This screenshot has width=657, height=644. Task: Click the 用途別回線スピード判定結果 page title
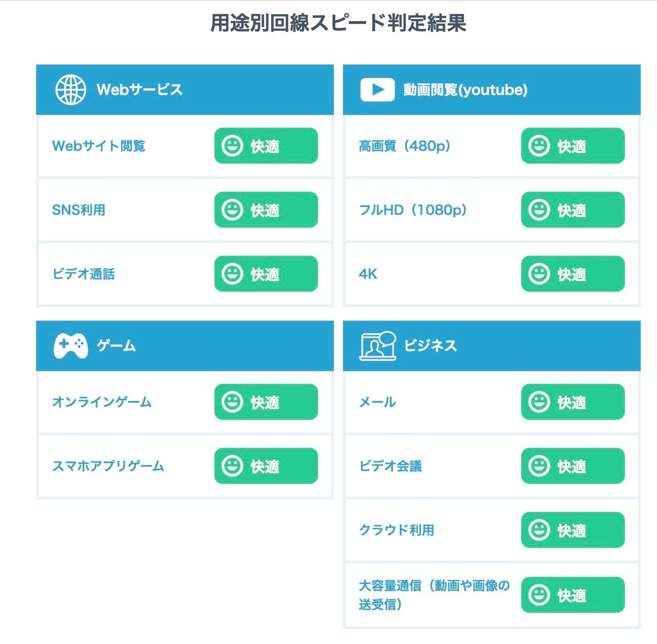click(x=339, y=22)
